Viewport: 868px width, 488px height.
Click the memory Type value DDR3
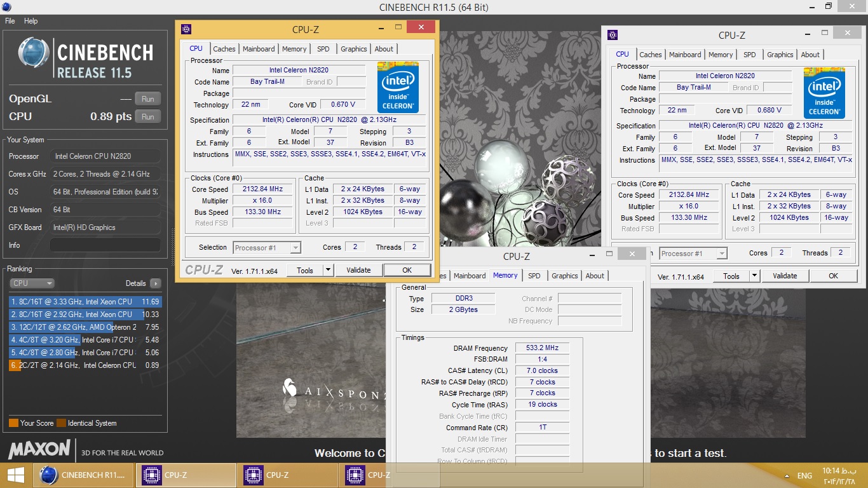(463, 299)
